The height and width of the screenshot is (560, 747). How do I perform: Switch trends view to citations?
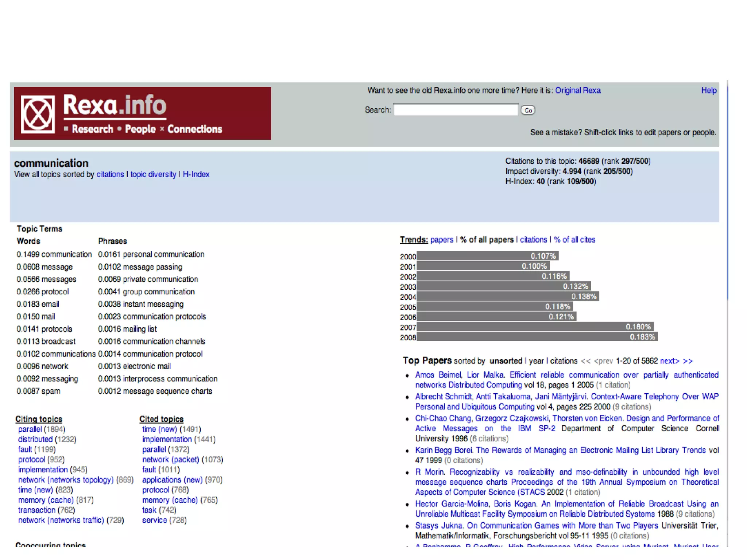pos(533,240)
